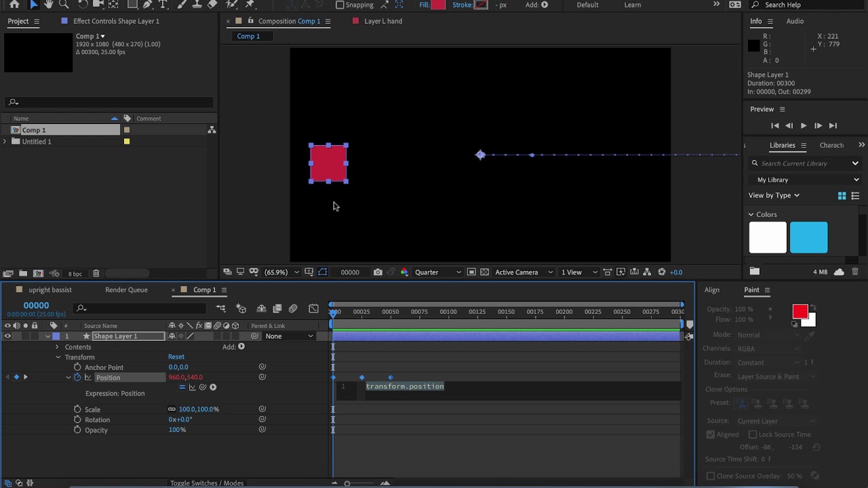Hide Shape Layer 1 with the eye toggle
The image size is (868, 488).
(x=7, y=336)
